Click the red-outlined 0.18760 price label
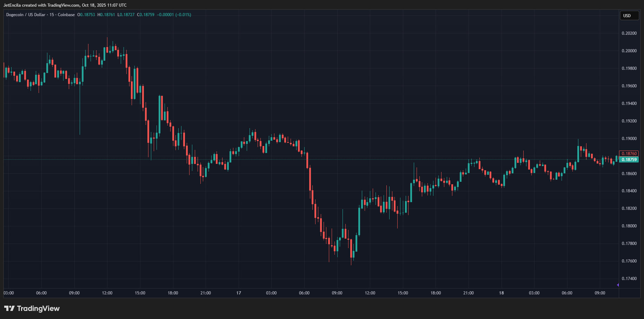 (x=629, y=154)
